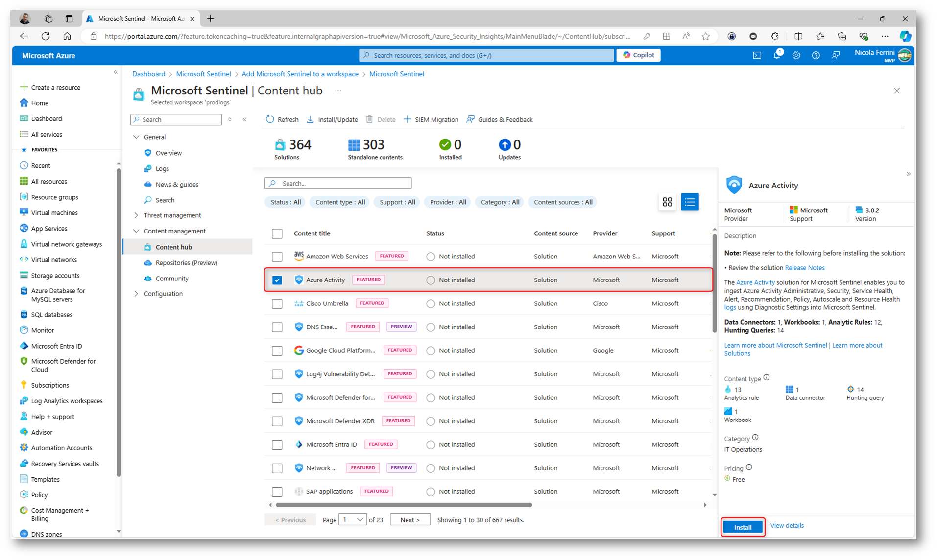Check the SAP applications row
The image size is (937, 560).
(277, 491)
